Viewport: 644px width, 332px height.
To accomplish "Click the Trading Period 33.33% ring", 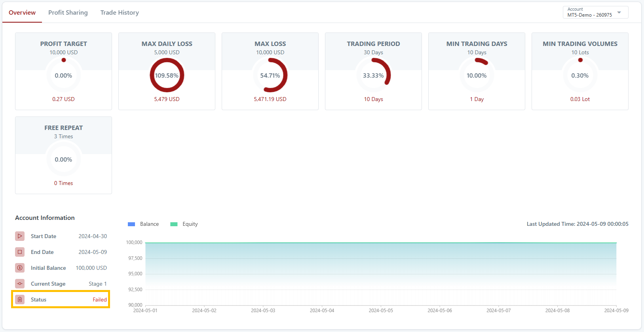I will [373, 75].
